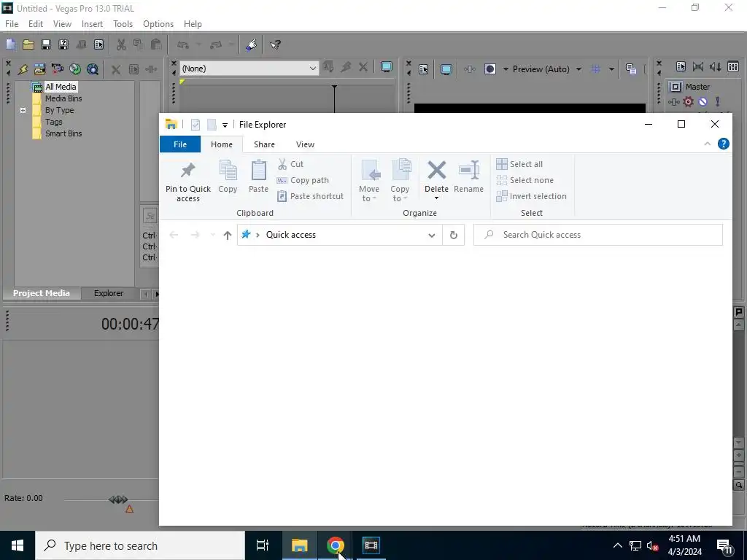Image resolution: width=747 pixels, height=560 pixels.
Task: Expand the By Type media tree node
Action: (23, 111)
